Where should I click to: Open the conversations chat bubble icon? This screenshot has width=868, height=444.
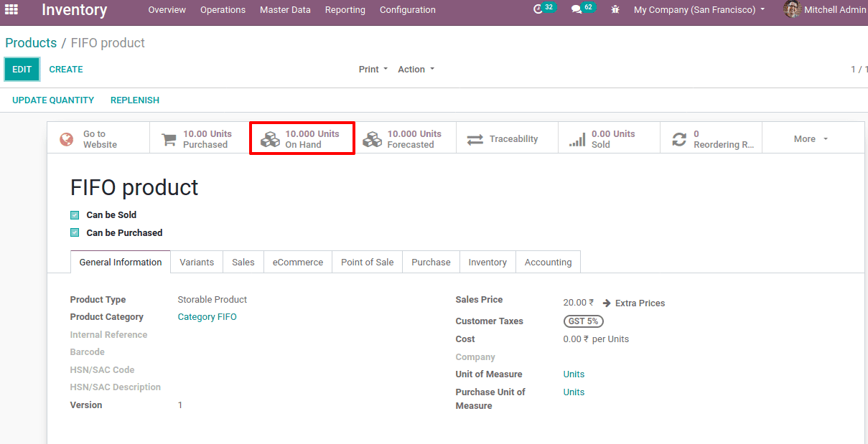pyautogui.click(x=577, y=10)
